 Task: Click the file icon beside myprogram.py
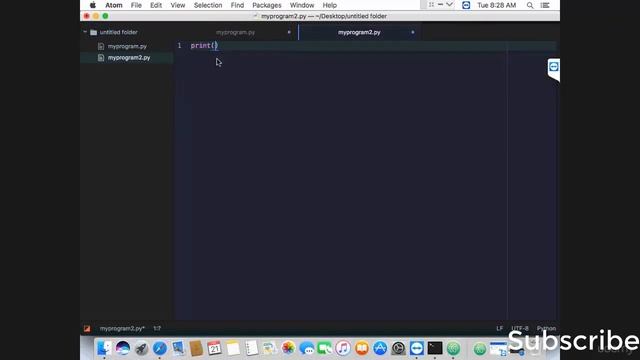[x=101, y=47]
